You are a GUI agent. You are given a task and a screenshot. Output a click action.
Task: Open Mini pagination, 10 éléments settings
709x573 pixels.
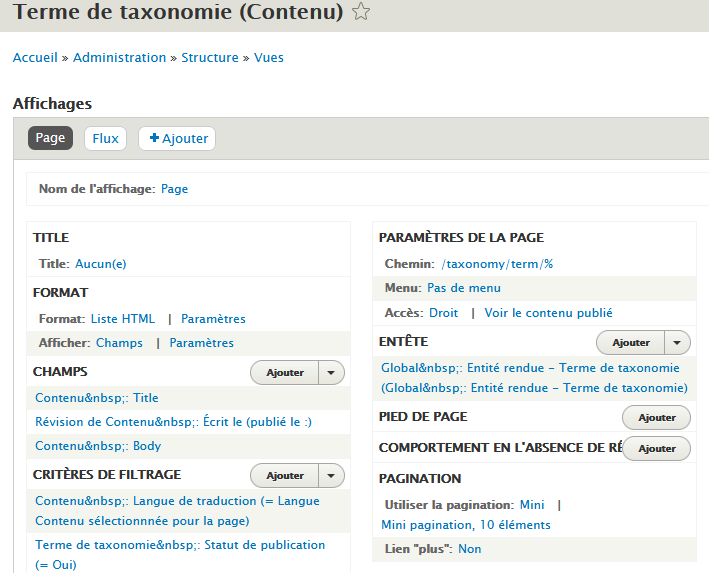466,525
